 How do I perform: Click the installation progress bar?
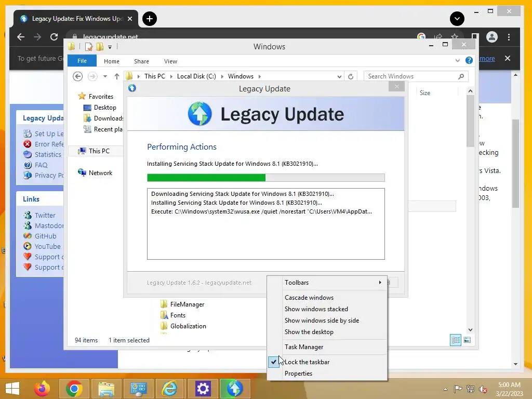pyautogui.click(x=266, y=178)
